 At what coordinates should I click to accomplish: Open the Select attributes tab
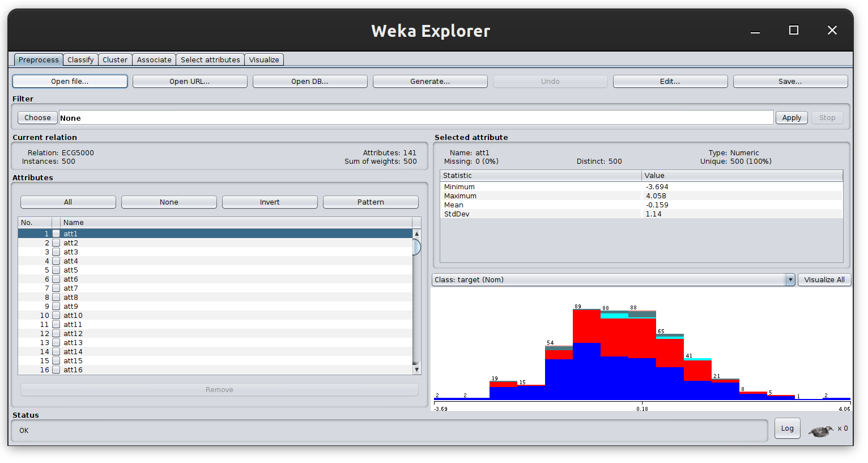pyautogui.click(x=210, y=60)
